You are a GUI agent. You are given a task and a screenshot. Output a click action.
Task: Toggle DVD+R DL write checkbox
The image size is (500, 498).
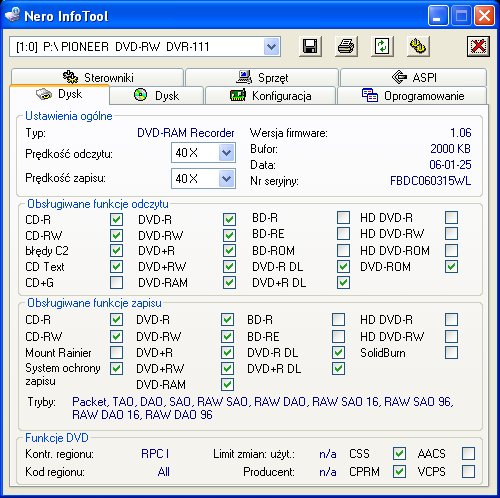click(x=338, y=369)
